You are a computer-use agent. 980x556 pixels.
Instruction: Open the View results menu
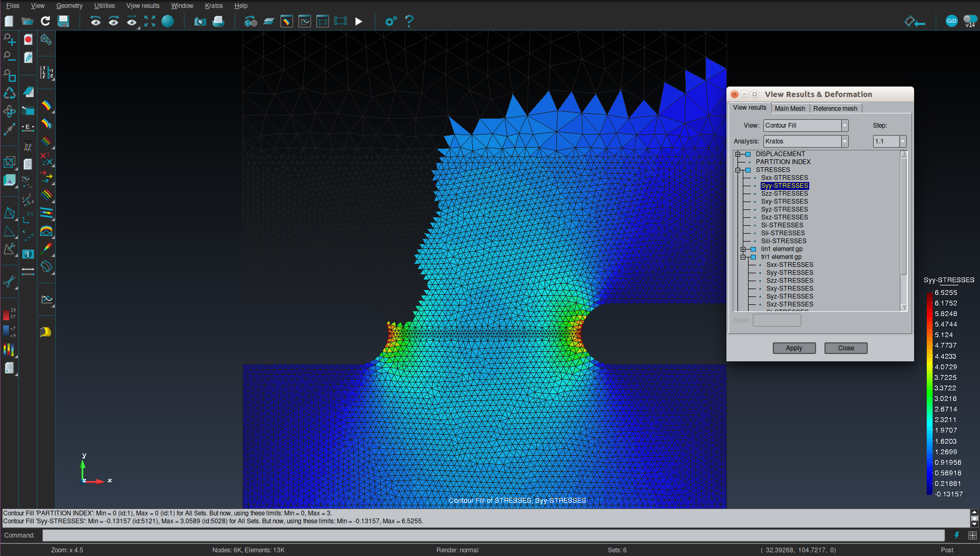point(143,6)
